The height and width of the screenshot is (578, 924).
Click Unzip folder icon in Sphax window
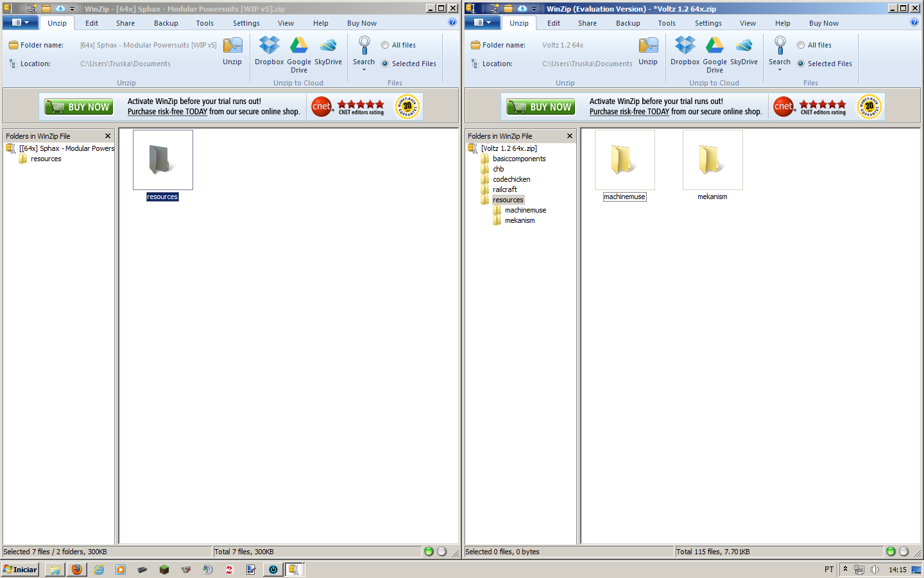[x=232, y=45]
